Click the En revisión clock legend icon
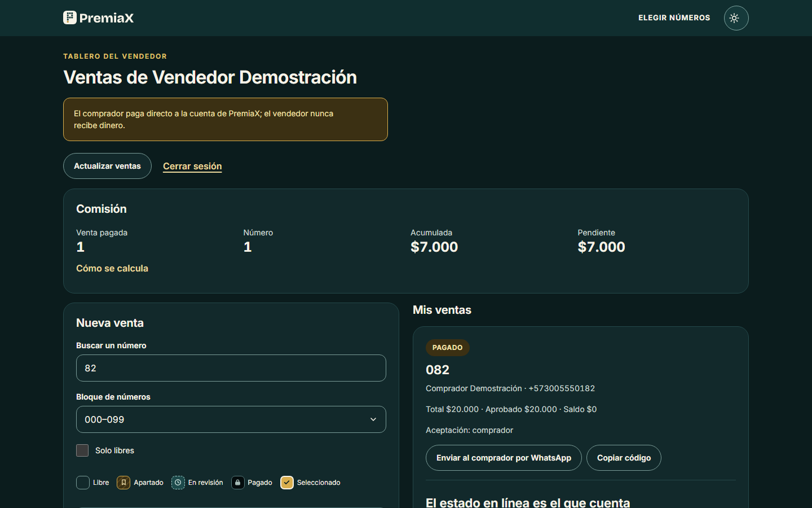This screenshot has width=812, height=508. click(178, 483)
